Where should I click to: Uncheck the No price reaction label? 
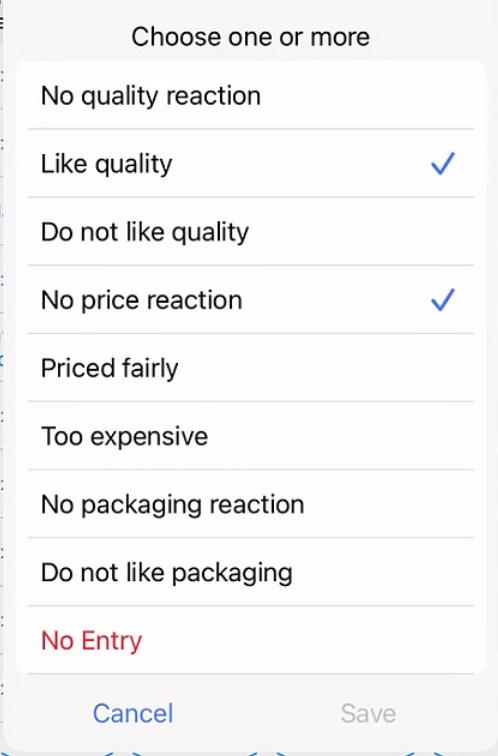pyautogui.click(x=142, y=300)
